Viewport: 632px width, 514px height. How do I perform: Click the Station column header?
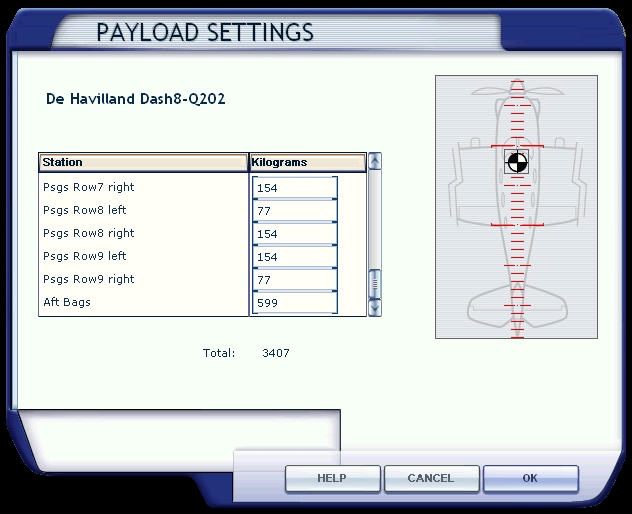tap(143, 162)
